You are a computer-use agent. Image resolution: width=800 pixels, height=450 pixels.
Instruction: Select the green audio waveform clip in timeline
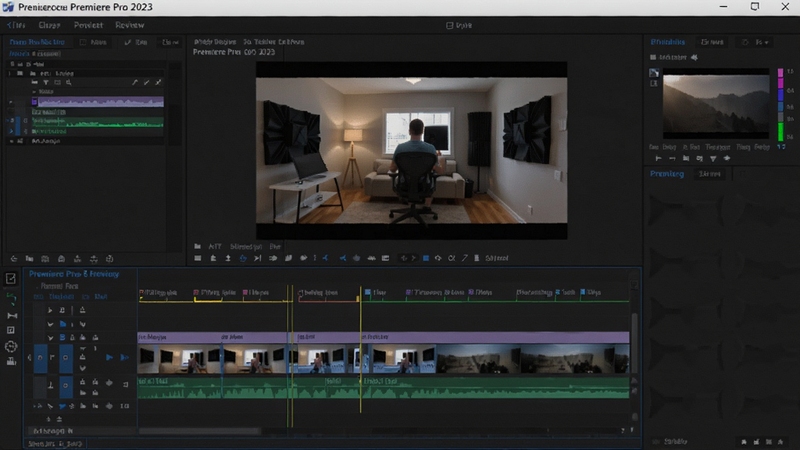383,388
